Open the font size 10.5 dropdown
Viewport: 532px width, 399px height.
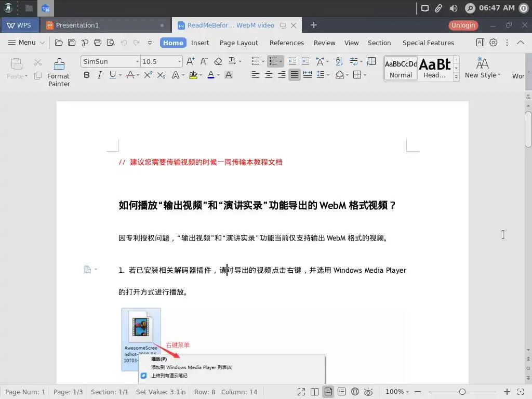point(179,62)
